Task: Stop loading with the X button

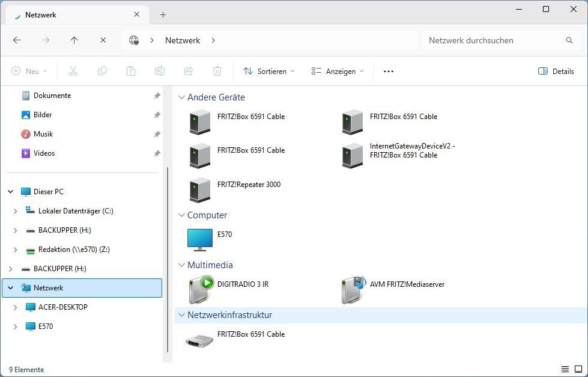Action: point(103,40)
